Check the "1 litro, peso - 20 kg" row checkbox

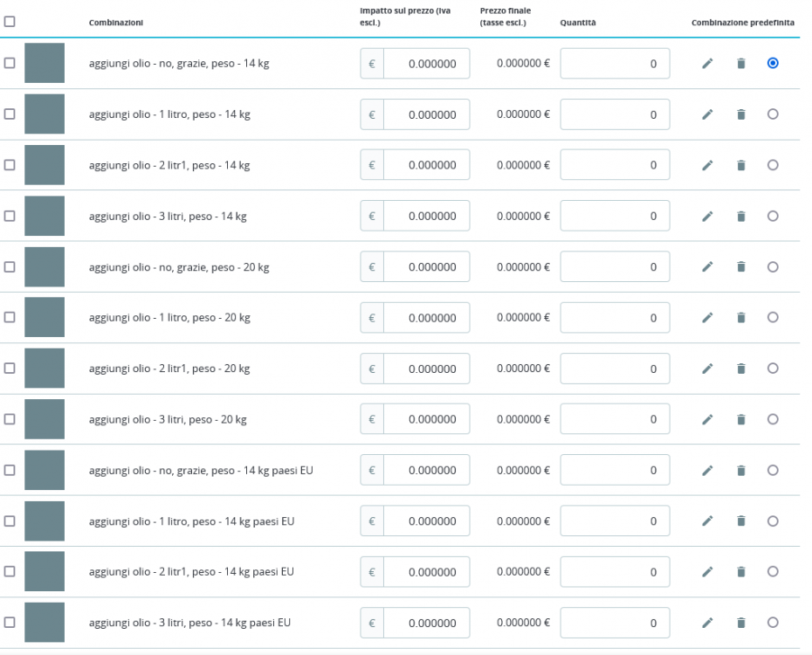(x=11, y=317)
